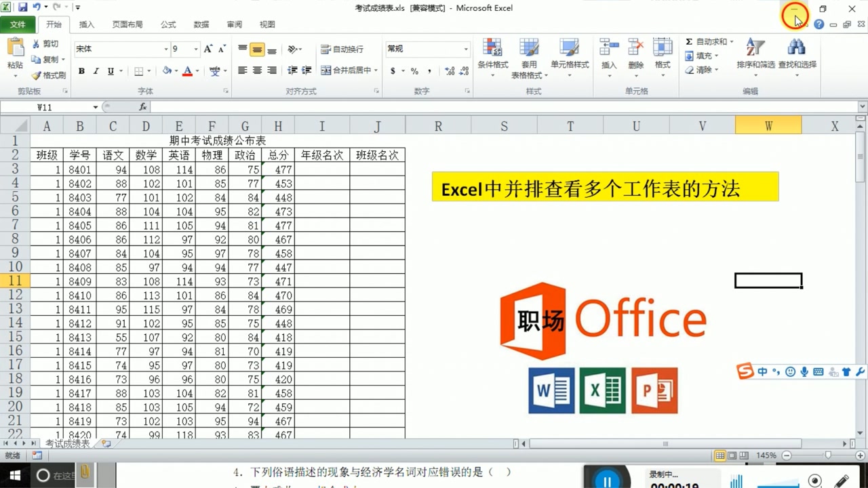
Task: Open the font size dropdown showing 9
Action: point(196,49)
